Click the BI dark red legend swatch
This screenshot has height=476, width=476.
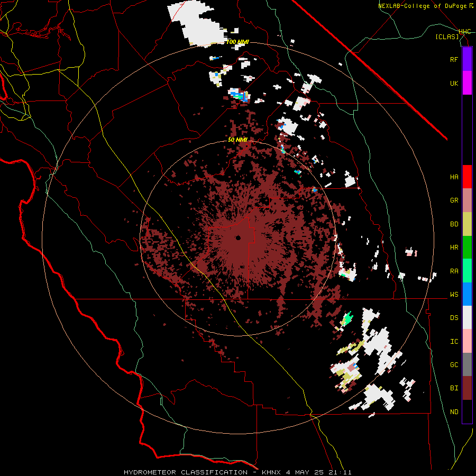(467, 388)
